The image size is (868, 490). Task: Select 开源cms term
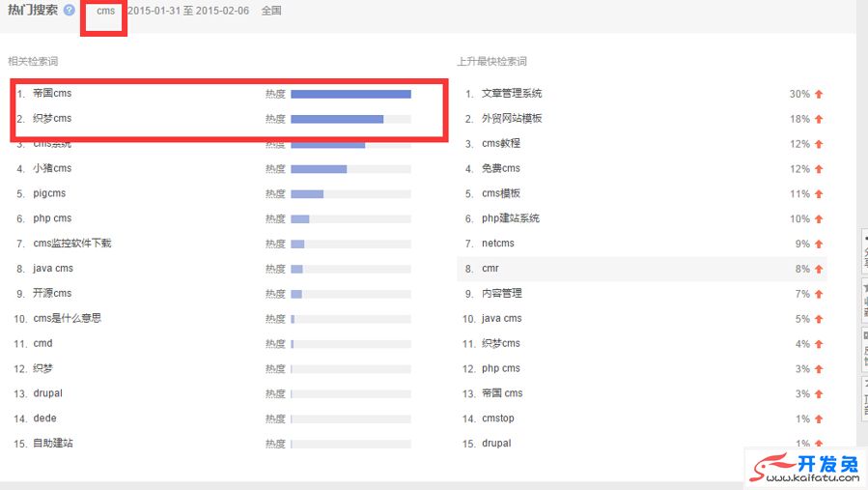click(x=52, y=293)
